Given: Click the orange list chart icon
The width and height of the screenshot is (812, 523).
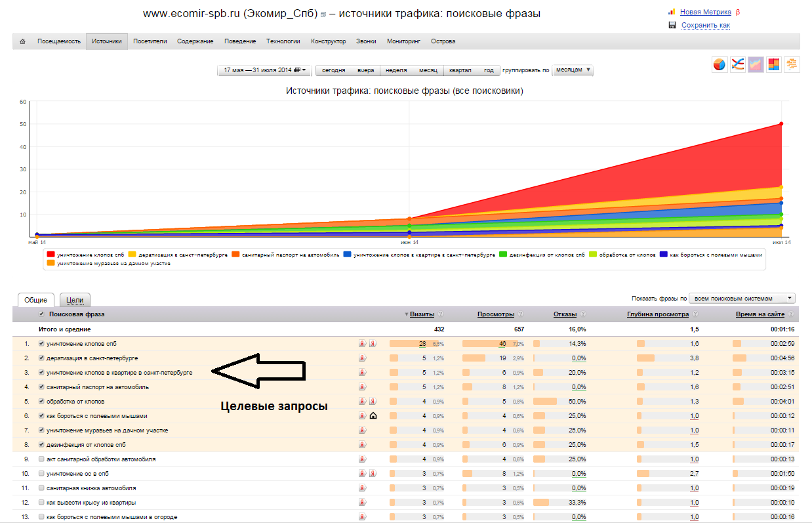Looking at the screenshot, I should pyautogui.click(x=792, y=64).
